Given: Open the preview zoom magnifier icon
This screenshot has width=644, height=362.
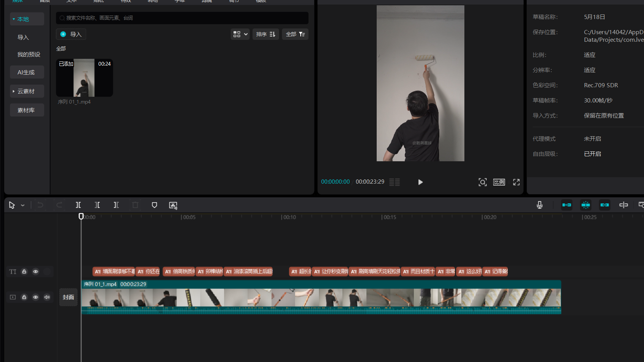Looking at the screenshot, I should tap(482, 182).
